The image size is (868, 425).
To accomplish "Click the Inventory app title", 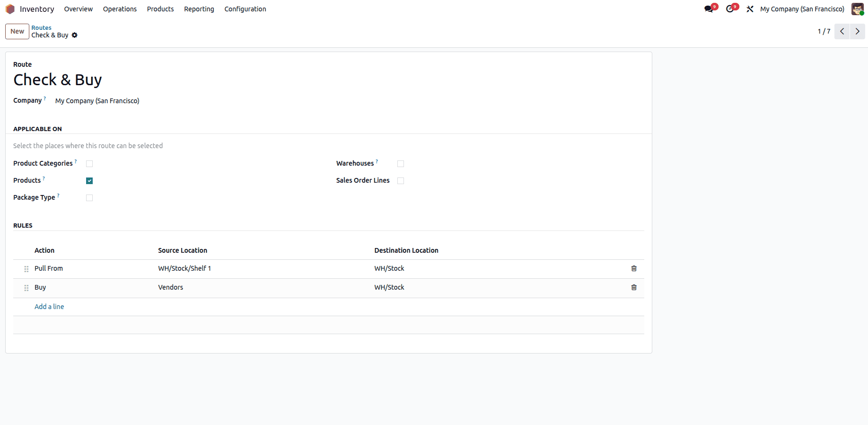I will (37, 9).
